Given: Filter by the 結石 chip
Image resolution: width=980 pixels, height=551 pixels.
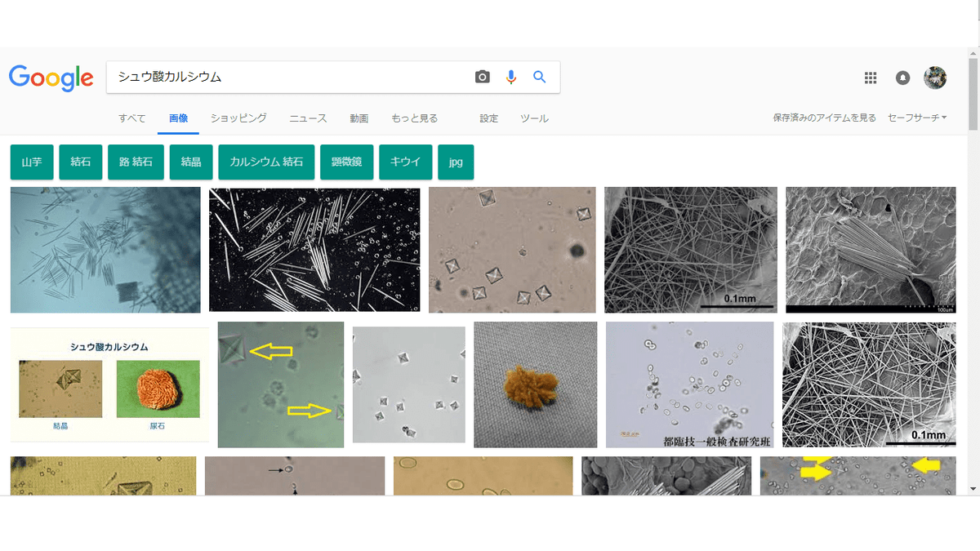Looking at the screenshot, I should tap(81, 162).
